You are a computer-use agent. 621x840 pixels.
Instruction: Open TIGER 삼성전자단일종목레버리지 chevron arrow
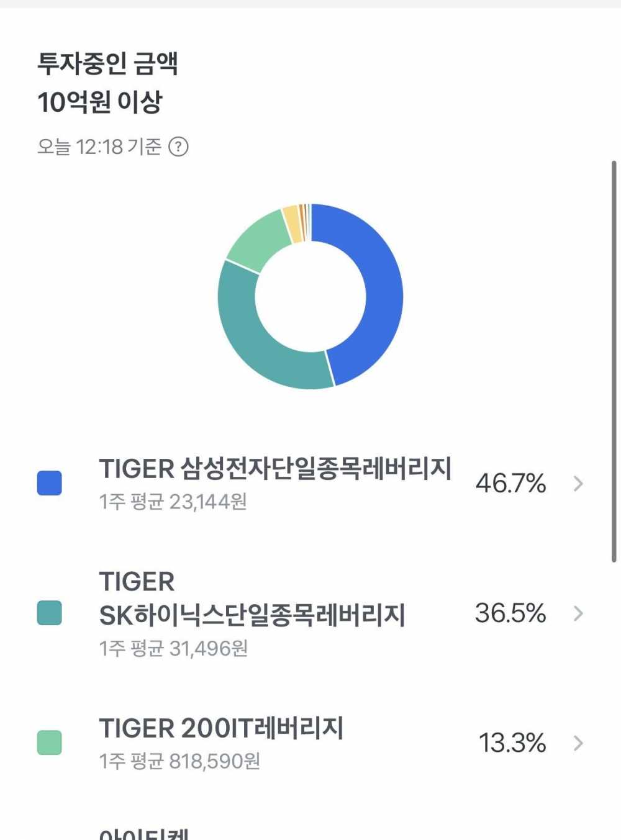tap(578, 483)
